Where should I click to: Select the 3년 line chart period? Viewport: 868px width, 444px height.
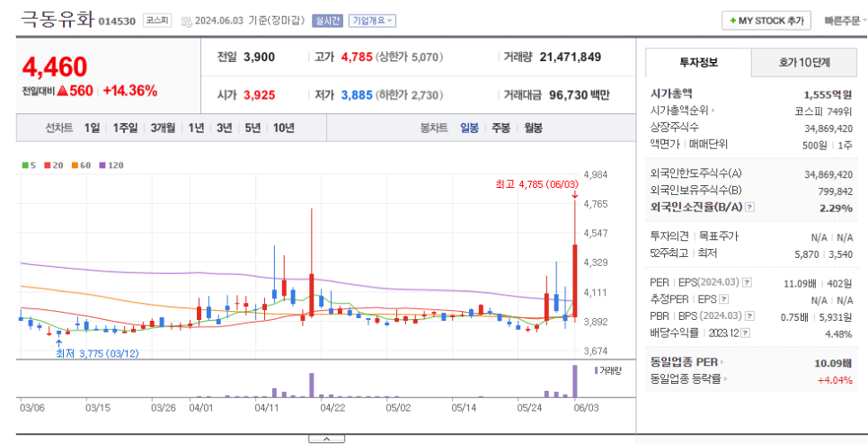pos(225,128)
